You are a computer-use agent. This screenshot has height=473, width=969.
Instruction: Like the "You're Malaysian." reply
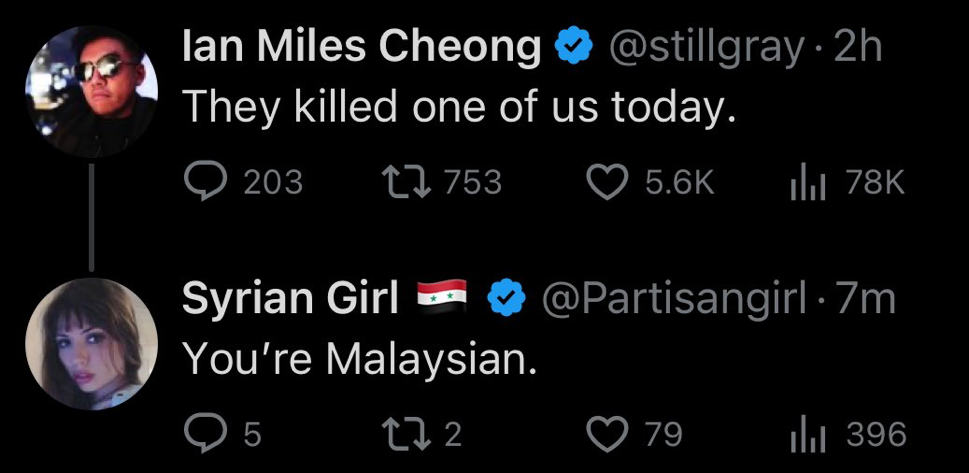click(604, 434)
